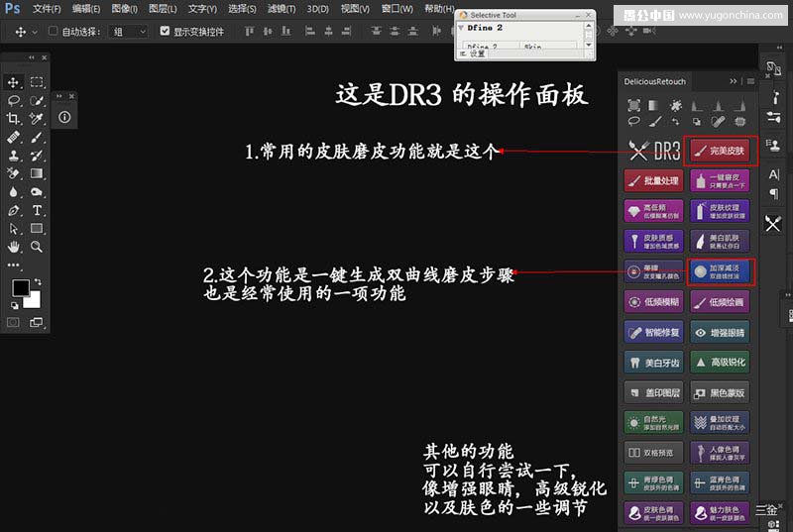Click the 批量处理 button

point(654,181)
